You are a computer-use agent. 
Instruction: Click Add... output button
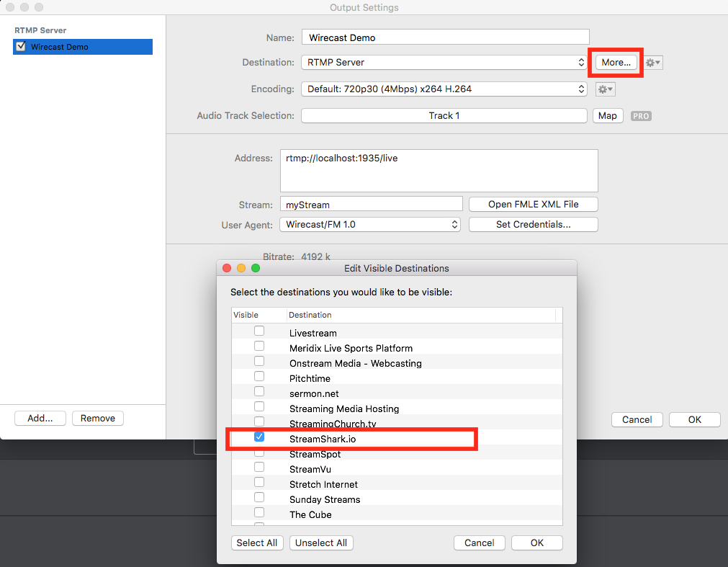point(40,419)
